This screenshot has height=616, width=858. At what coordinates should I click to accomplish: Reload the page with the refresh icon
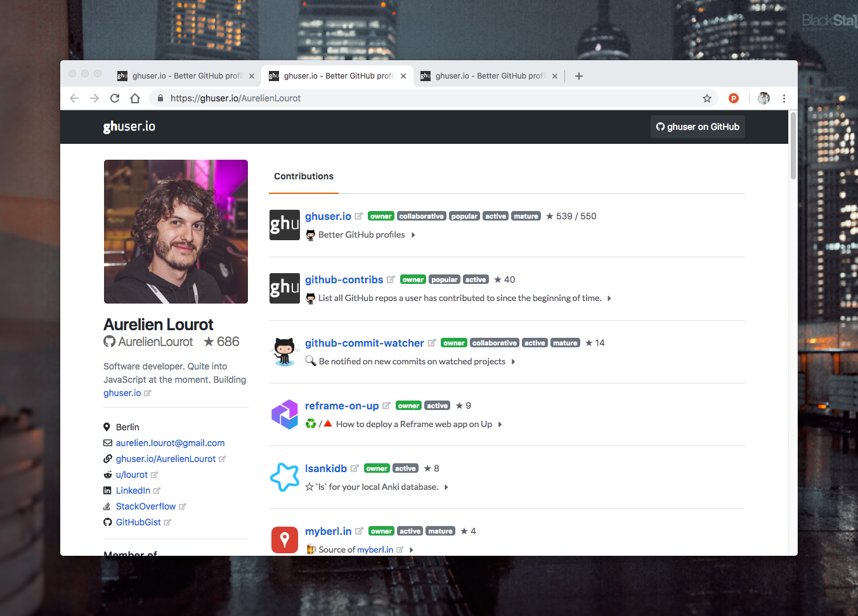[x=115, y=98]
